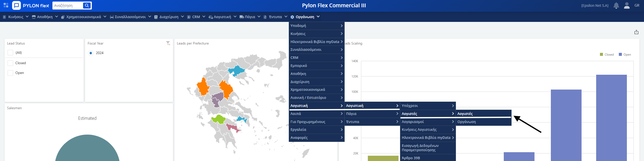The image size is (644, 161).
Task: Click the dashboard share/export icon
Action: [x=636, y=32]
